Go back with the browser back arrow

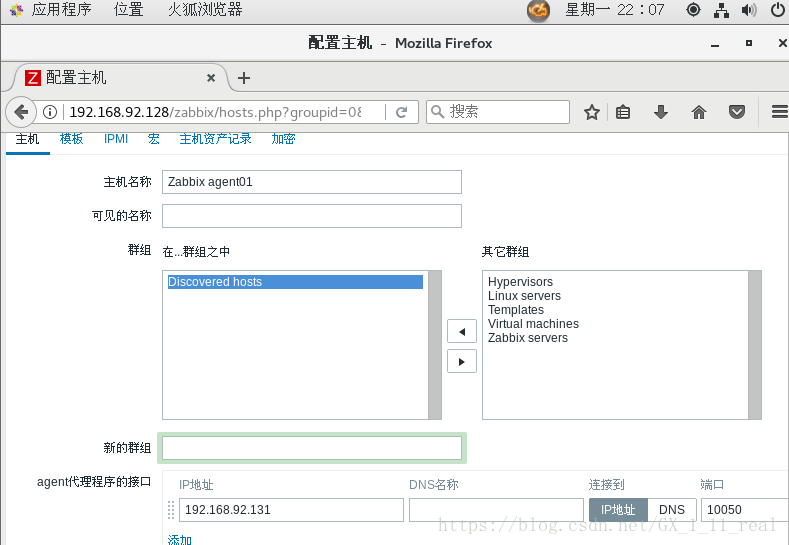point(21,112)
